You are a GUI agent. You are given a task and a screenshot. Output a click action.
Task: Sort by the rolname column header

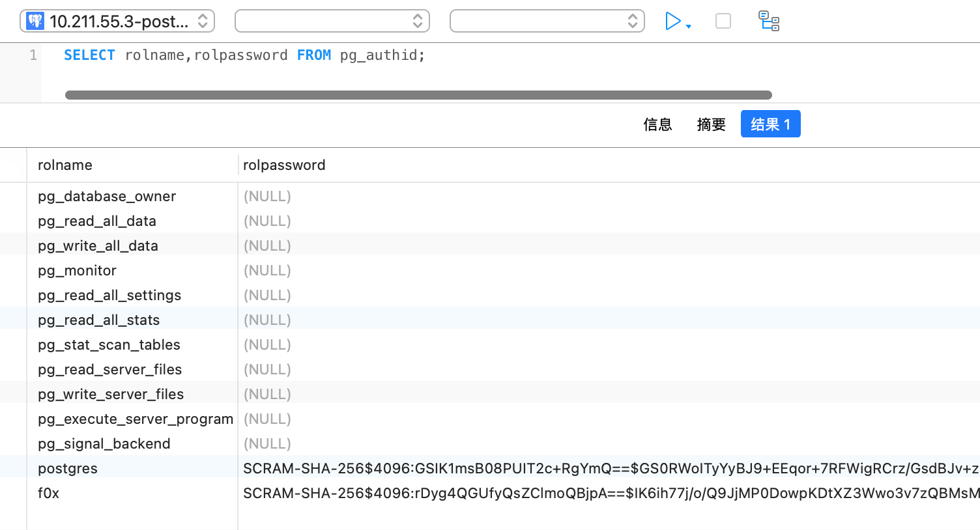click(65, 165)
